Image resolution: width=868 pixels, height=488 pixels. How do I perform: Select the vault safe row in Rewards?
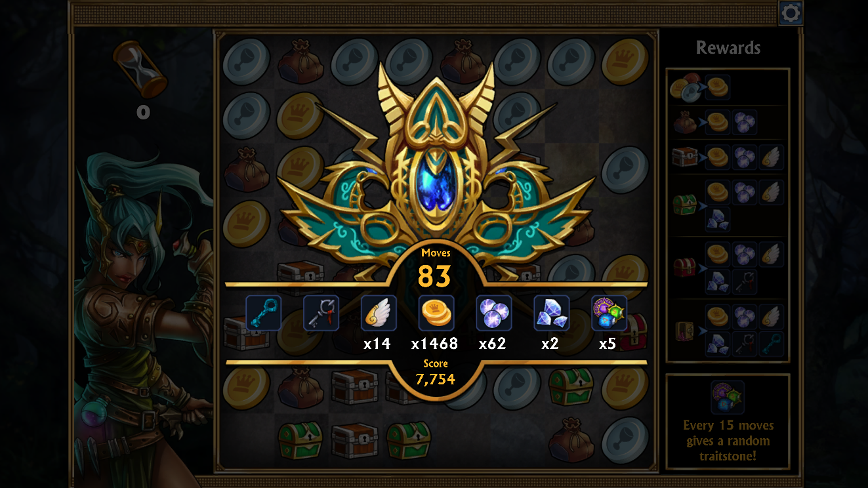point(728,330)
